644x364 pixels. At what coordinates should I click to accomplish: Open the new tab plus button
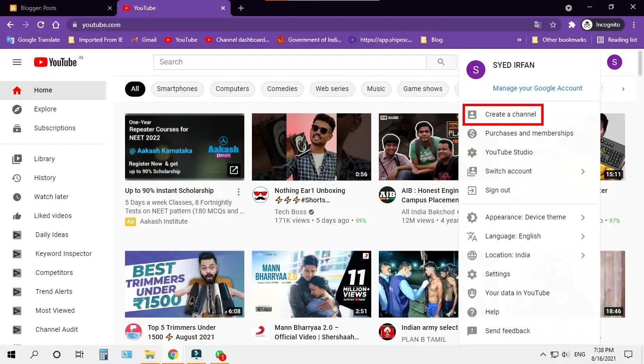(x=241, y=8)
